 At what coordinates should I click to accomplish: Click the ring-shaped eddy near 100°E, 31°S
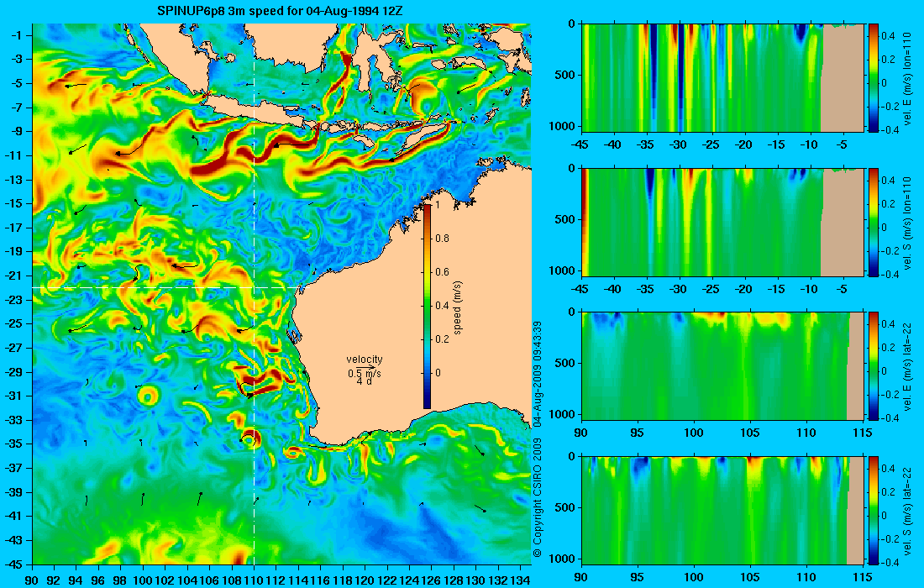click(x=147, y=396)
